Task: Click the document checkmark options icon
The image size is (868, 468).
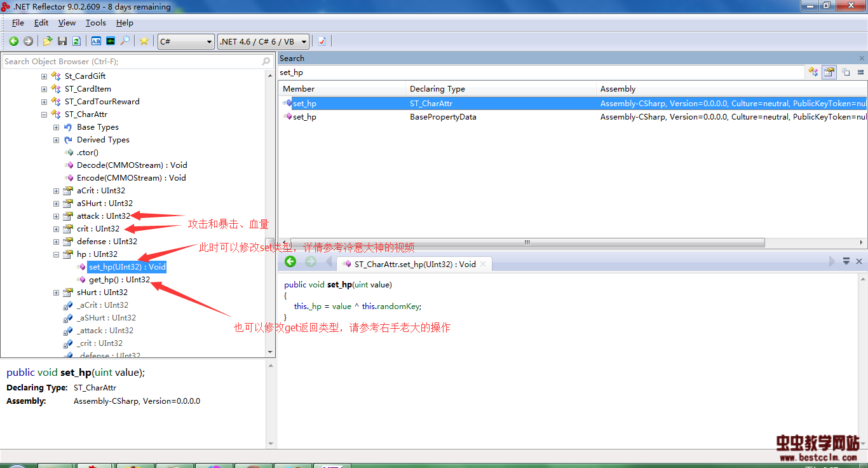Action: coord(322,41)
